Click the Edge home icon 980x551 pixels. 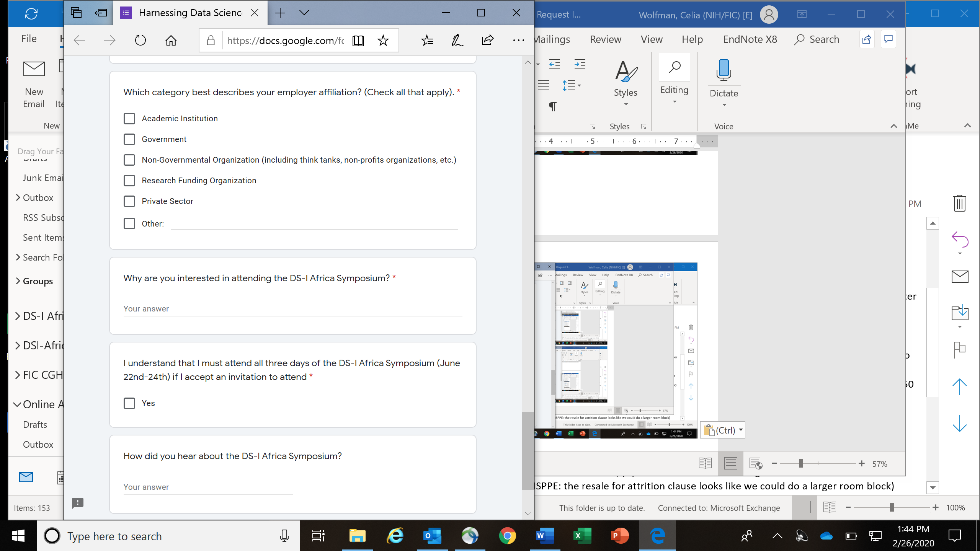(171, 40)
